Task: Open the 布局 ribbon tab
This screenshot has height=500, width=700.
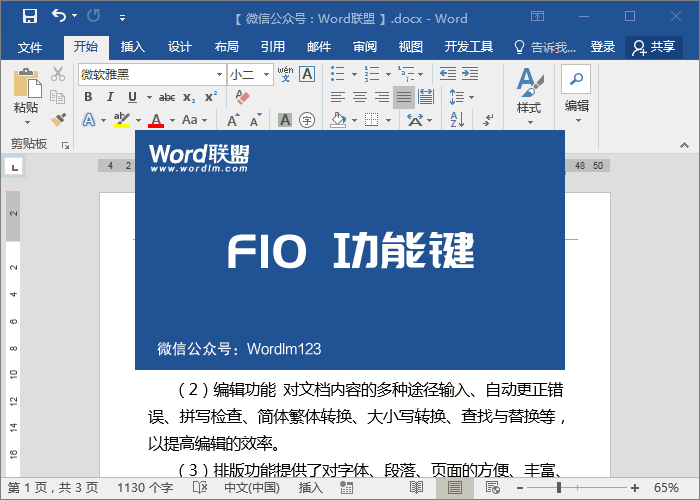Action: [226, 47]
